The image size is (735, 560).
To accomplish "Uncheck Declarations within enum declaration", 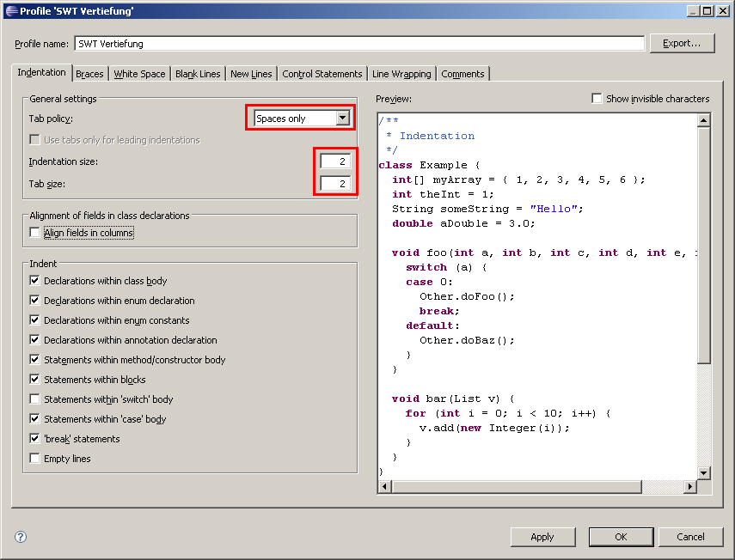I will 34,300.
